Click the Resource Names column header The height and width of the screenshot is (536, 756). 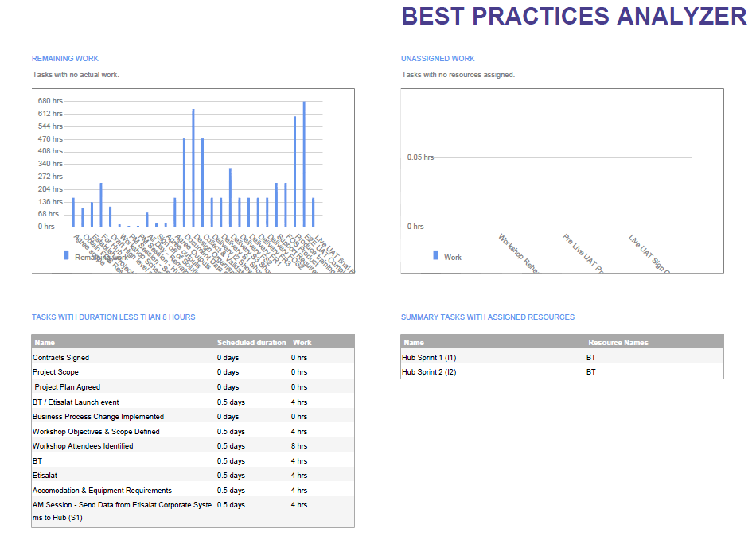coord(618,343)
